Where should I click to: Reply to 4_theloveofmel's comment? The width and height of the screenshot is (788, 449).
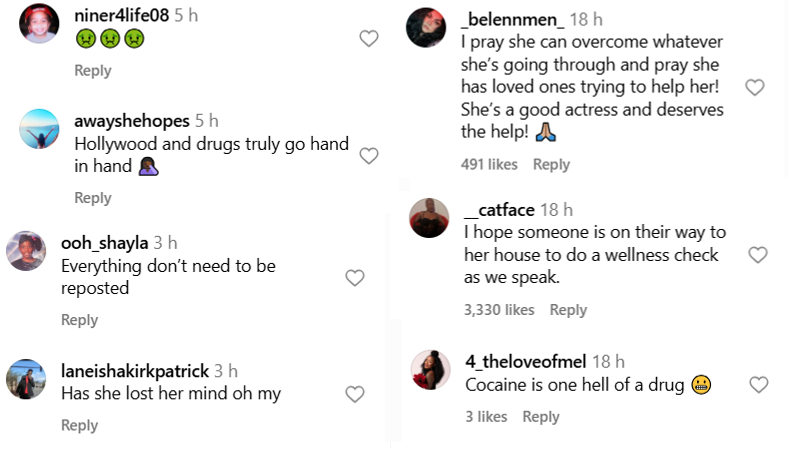click(541, 416)
